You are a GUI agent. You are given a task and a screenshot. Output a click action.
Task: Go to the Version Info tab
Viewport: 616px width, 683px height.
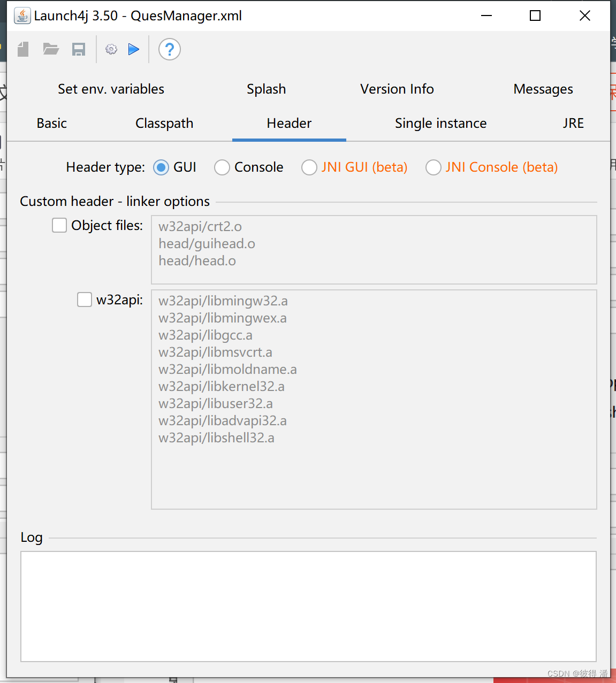[397, 89]
